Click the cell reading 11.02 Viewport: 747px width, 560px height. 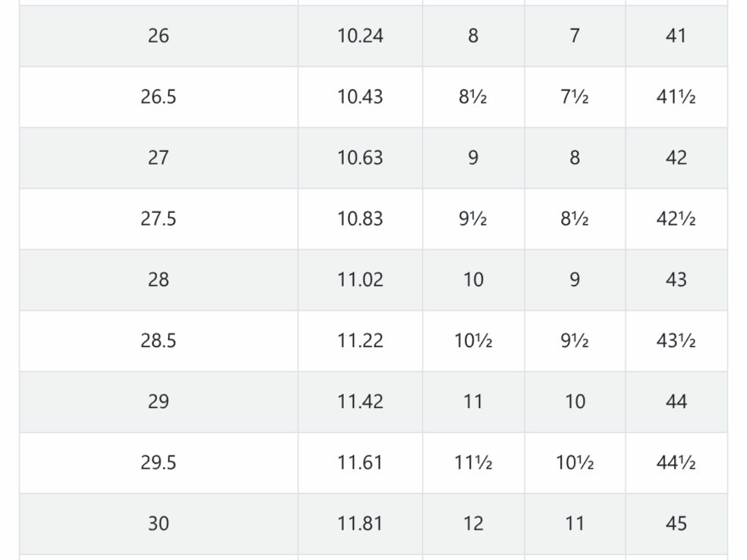click(360, 280)
